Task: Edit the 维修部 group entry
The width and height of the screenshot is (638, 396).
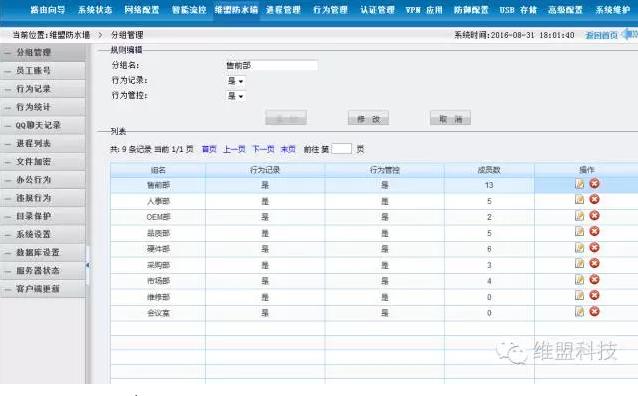Action: click(579, 295)
